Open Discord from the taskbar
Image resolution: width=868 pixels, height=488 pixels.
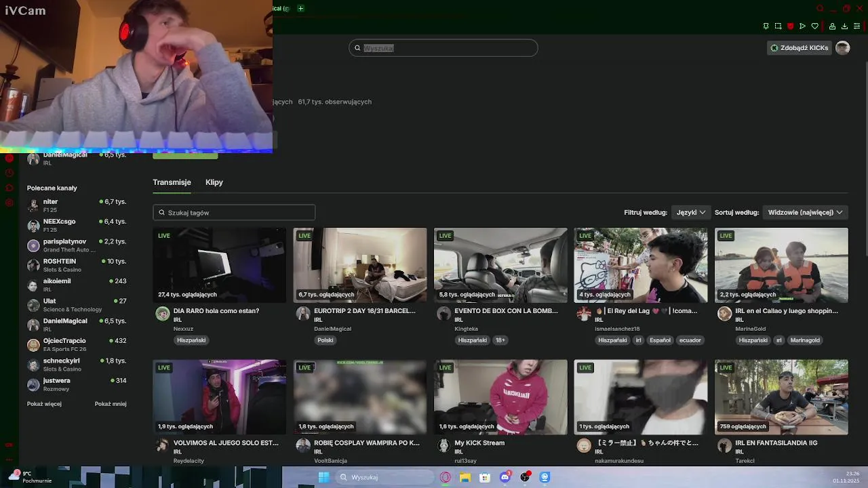click(505, 477)
